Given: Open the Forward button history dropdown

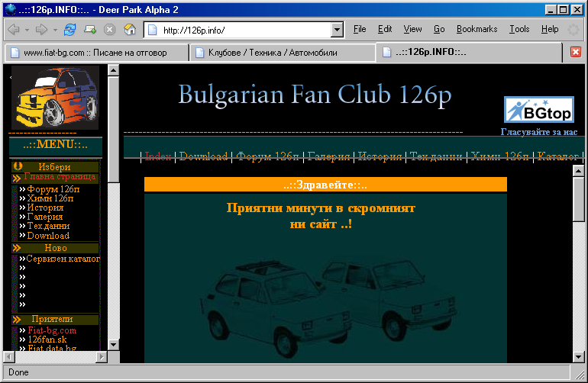Looking at the screenshot, I should click(54, 30).
